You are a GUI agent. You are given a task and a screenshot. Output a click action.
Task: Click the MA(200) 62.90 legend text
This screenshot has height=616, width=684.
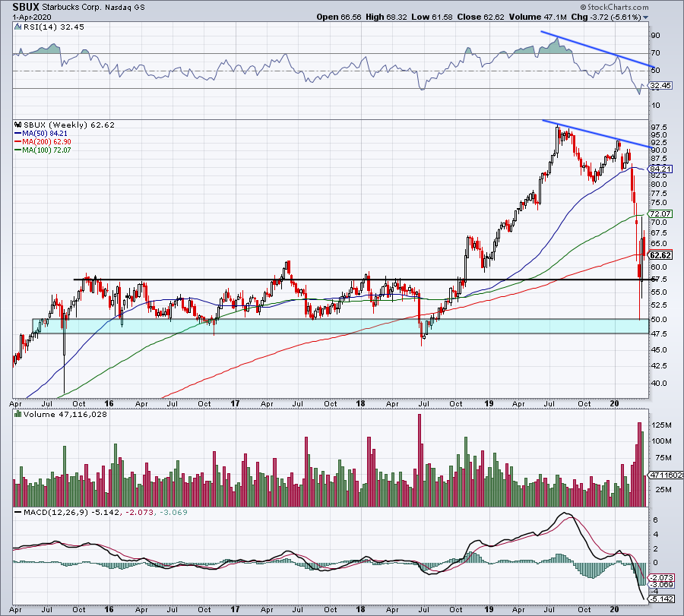click(46, 142)
